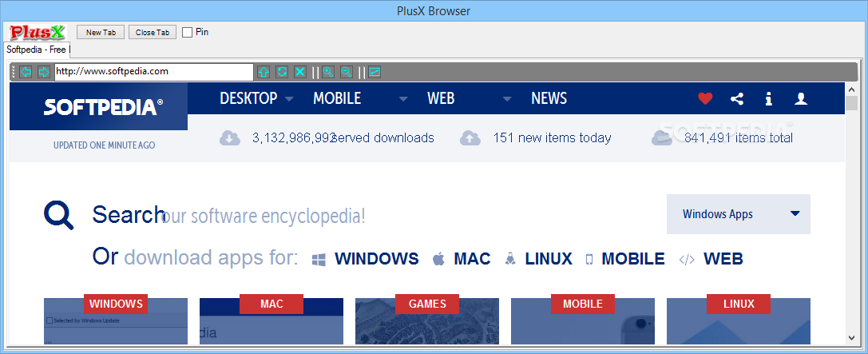Expand the DESKTOP menu arrow
Screen dimensions: 868x354
coord(289,99)
